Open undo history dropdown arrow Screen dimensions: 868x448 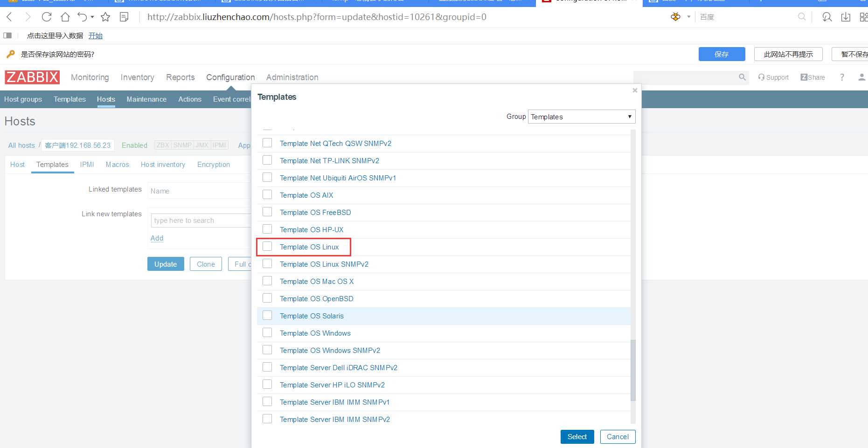point(92,17)
